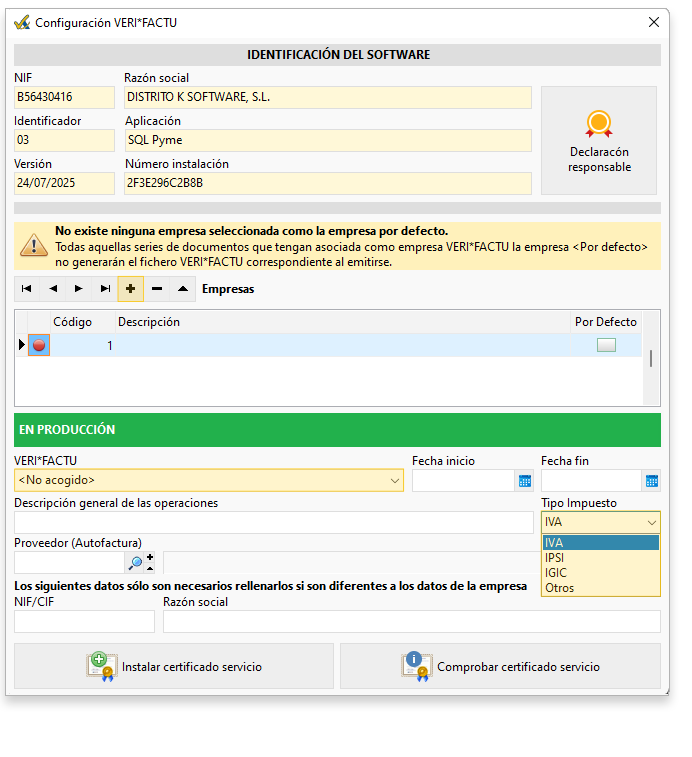Remove selected company with minus icon
This screenshot has height=757, width=692.
coord(156,289)
